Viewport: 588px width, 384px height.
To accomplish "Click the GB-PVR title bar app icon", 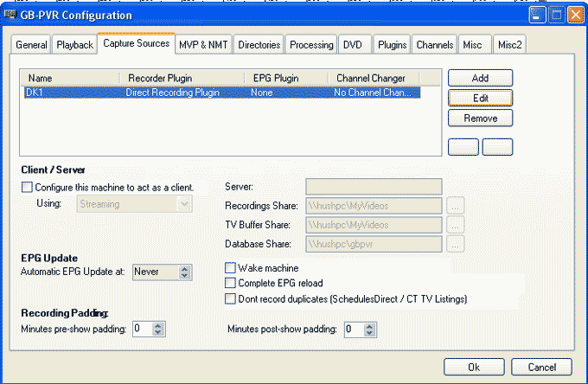I will [10, 15].
